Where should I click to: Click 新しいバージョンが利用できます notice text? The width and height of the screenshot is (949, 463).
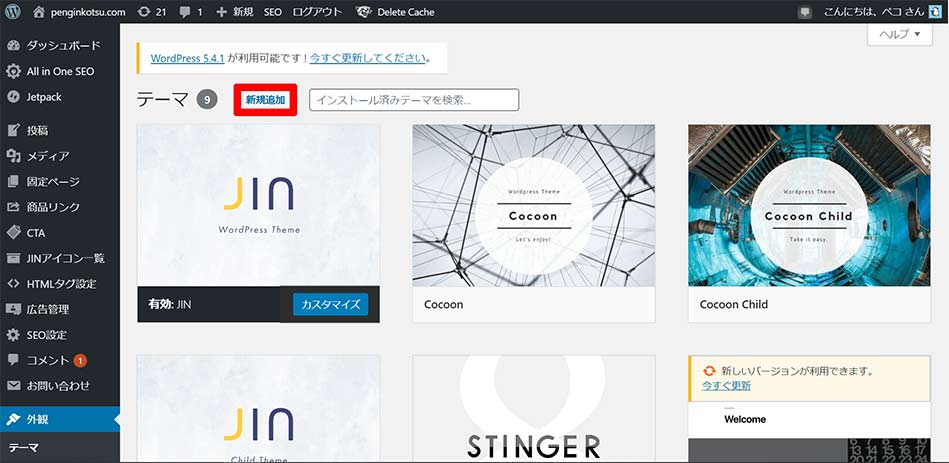[799, 371]
